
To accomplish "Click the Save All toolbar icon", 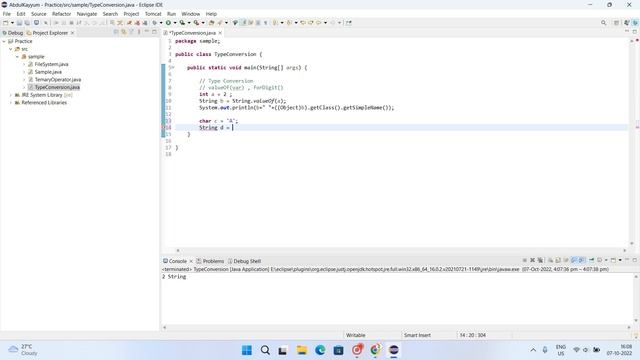I will tap(27, 23).
